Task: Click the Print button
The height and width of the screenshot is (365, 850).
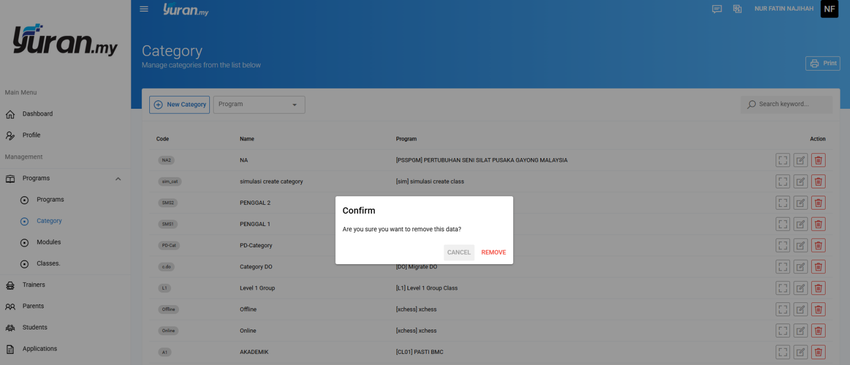Action: 822,63
